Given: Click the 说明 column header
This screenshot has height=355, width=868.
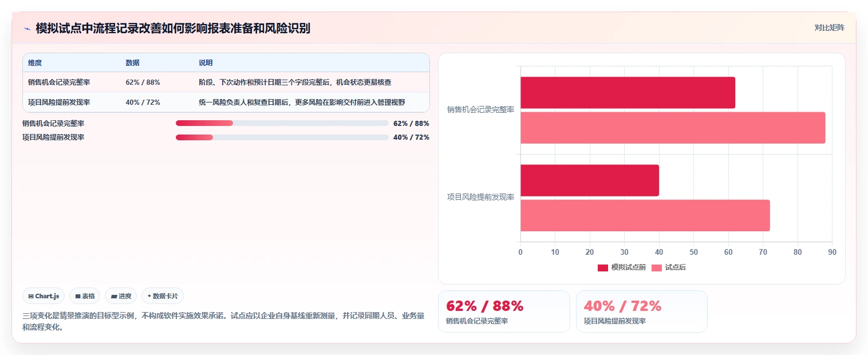Looking at the screenshot, I should (x=206, y=63).
